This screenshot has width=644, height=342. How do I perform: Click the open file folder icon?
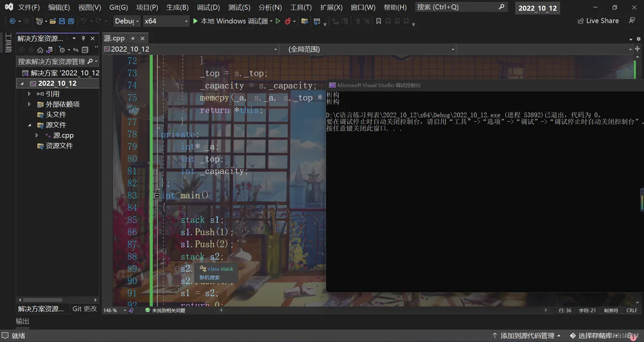point(53,21)
